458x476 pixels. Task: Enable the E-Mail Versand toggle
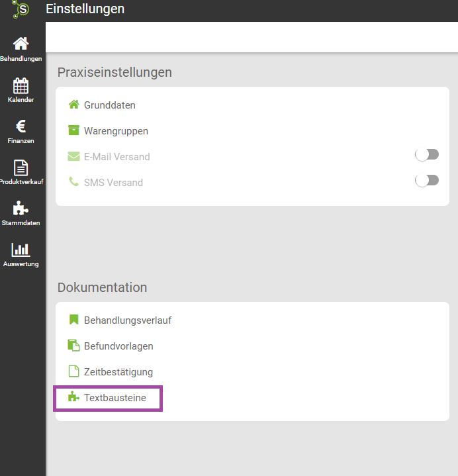click(427, 154)
